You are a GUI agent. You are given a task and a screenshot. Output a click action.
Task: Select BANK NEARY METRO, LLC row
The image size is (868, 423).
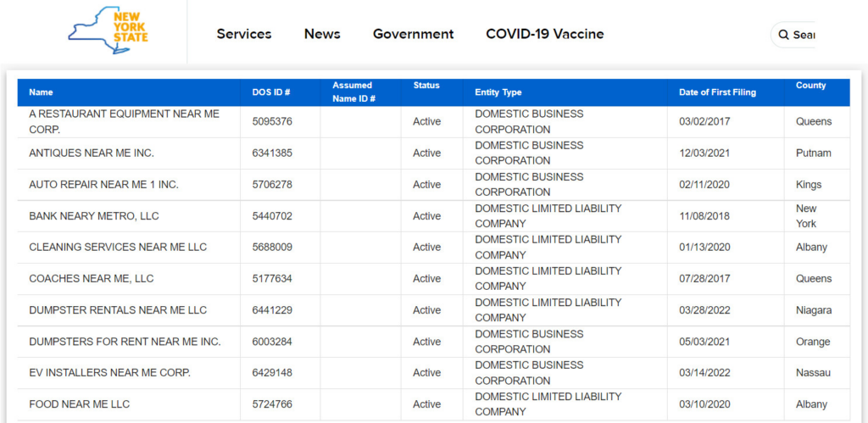(433, 216)
